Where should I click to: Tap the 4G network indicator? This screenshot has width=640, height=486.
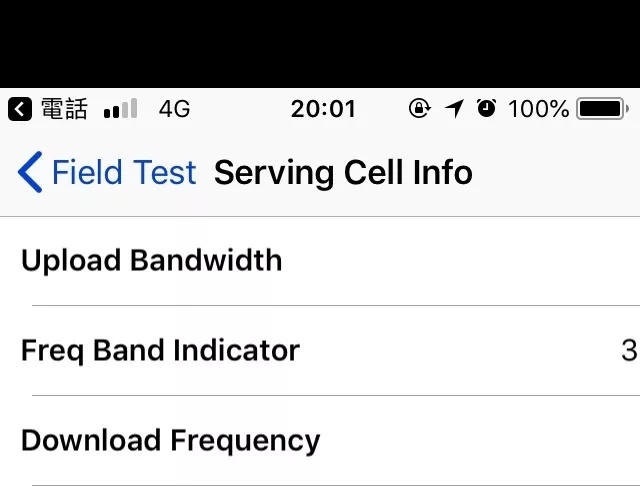(174, 109)
